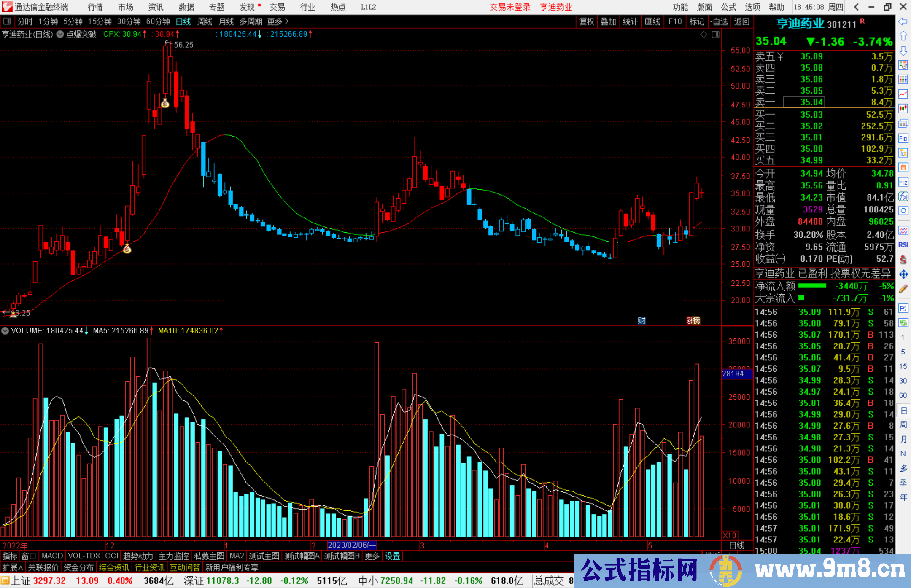Open the 点爆突破 indicator dropdown arrow
The image size is (911, 588).
click(x=60, y=35)
